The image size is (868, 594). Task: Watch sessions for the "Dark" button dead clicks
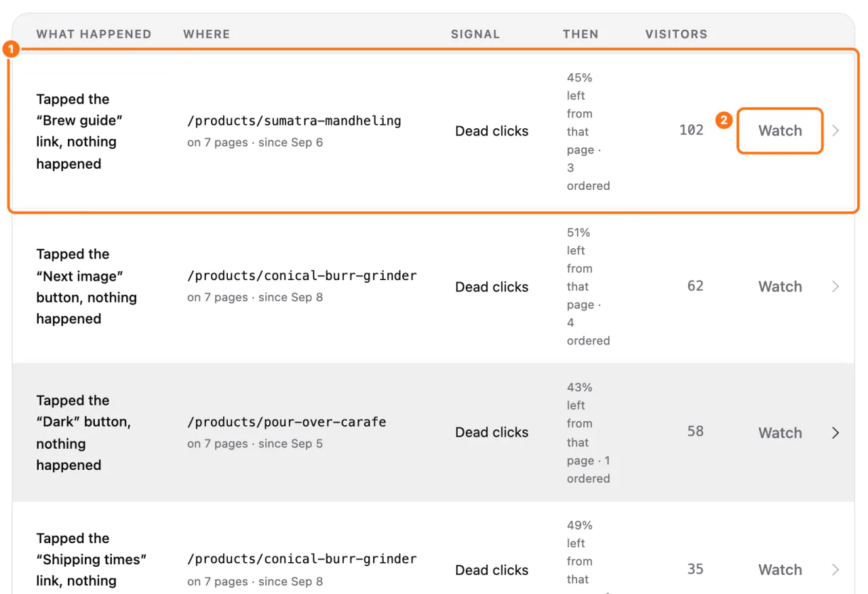click(x=780, y=433)
